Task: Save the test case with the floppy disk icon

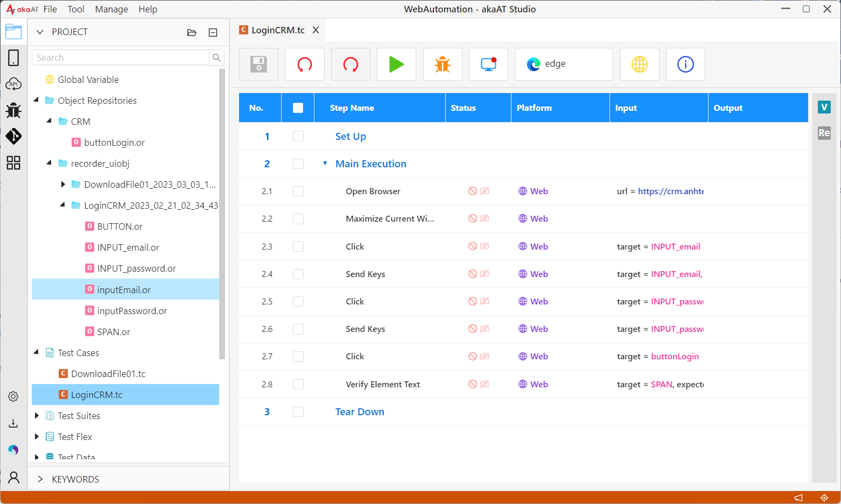Action: tap(258, 64)
